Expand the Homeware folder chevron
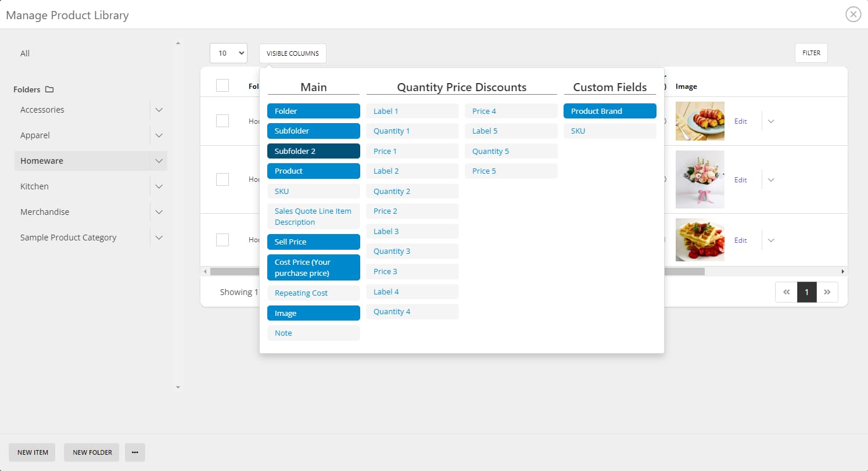The image size is (868, 471). pos(159,161)
